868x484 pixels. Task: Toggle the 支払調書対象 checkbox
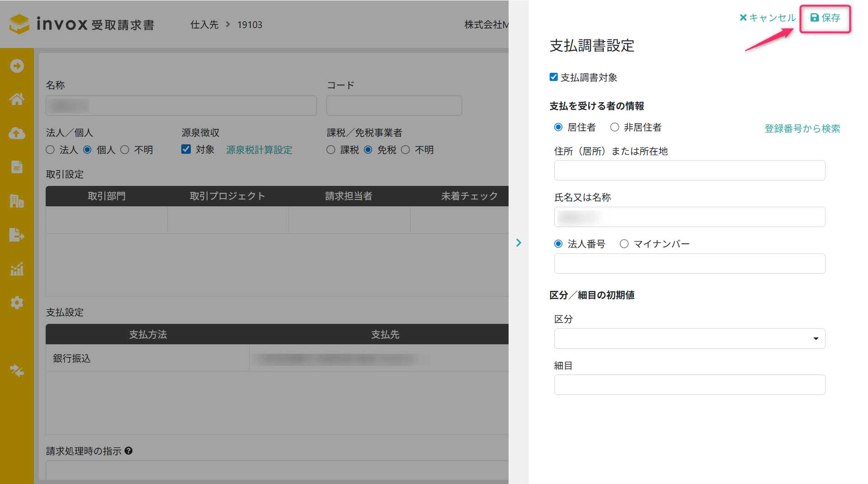pos(553,77)
